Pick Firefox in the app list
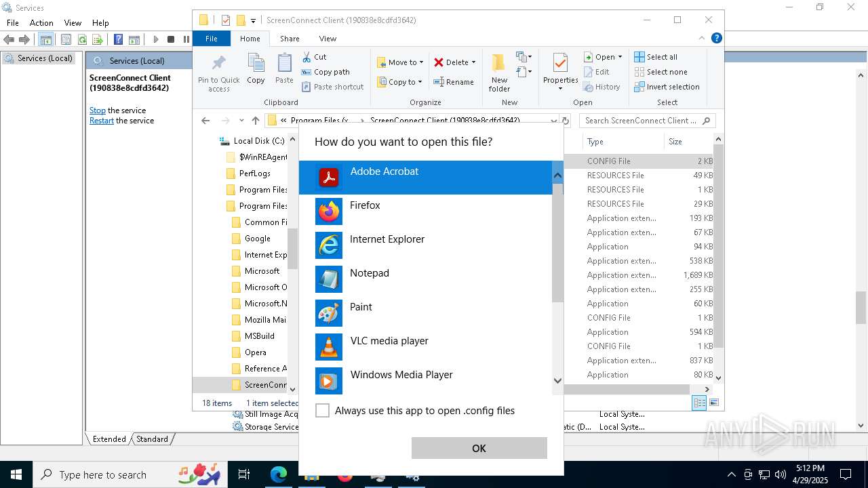 [426, 211]
